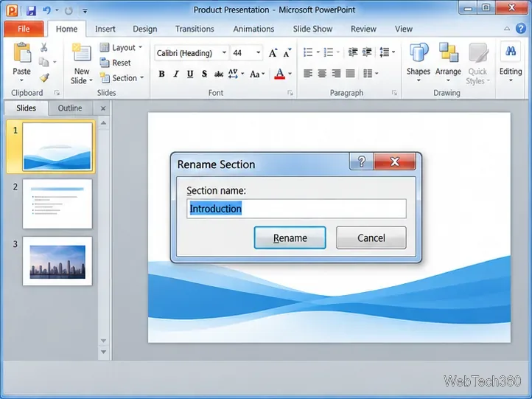This screenshot has height=399, width=532.
Task: Click the Decrease Font Size icon
Action: (287, 53)
